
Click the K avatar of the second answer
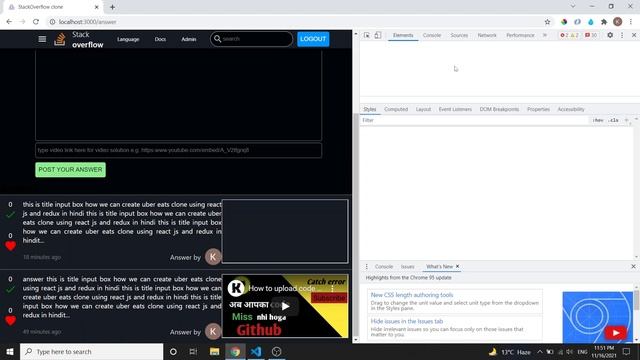(x=213, y=331)
